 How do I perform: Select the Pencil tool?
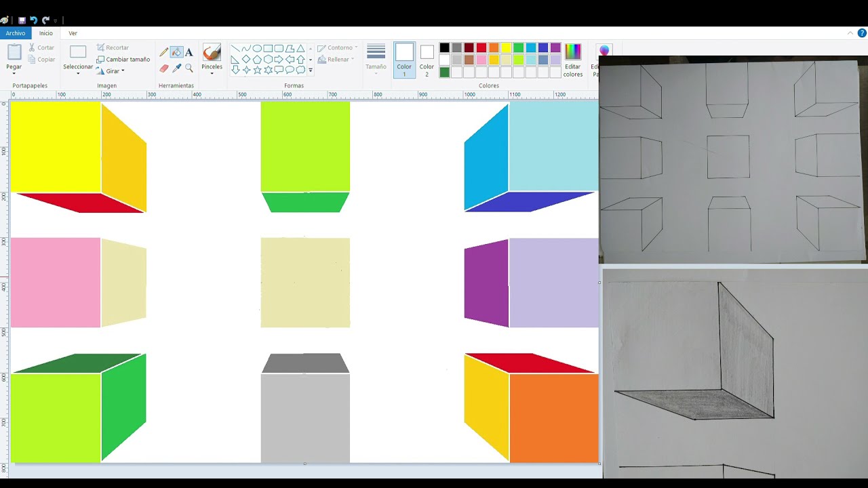[164, 52]
